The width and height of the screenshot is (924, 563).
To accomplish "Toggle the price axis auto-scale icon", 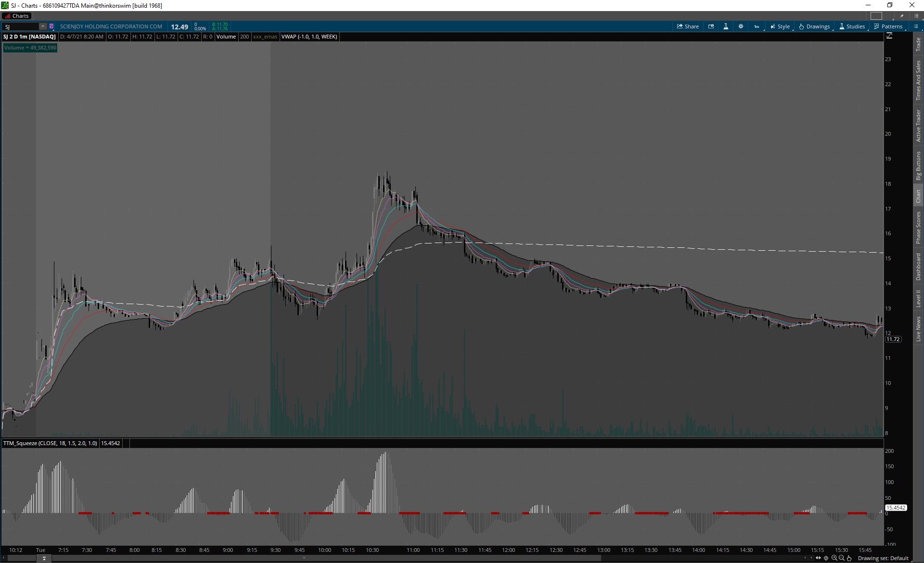I will (x=889, y=36).
